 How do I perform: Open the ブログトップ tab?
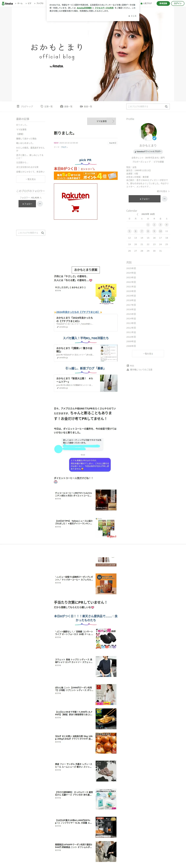pyautogui.click(x=25, y=106)
